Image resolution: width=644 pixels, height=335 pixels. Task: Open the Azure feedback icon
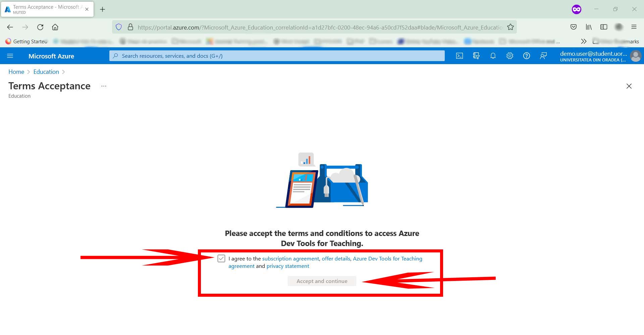[543, 56]
